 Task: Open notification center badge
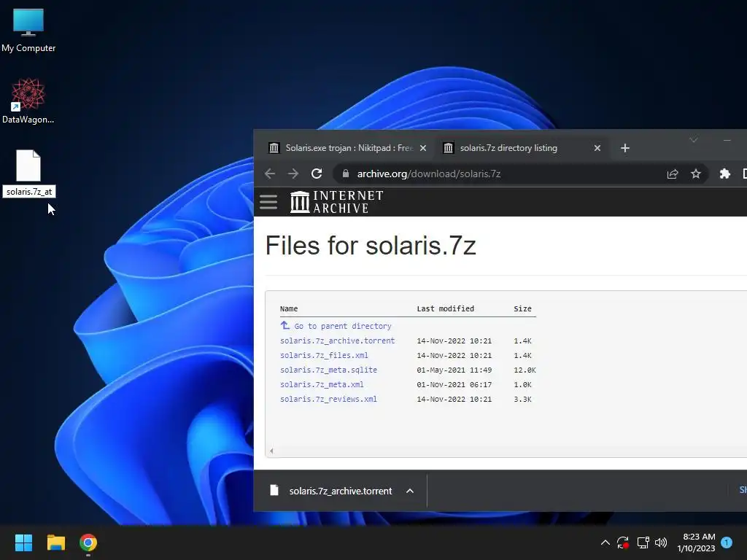727,542
